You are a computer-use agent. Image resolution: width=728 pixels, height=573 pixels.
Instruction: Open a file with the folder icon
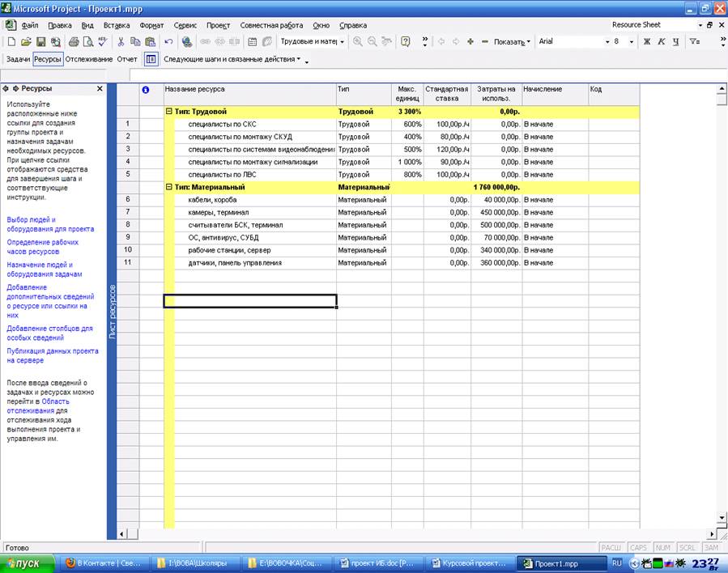tap(26, 41)
